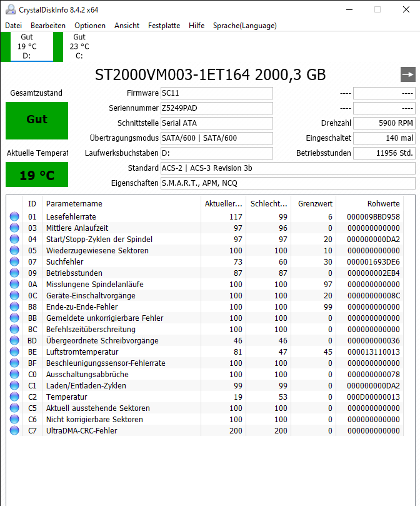Screen dimensions: 420x506
Task: Click the status orb for Lesefehlerrate
Action: tap(14, 216)
